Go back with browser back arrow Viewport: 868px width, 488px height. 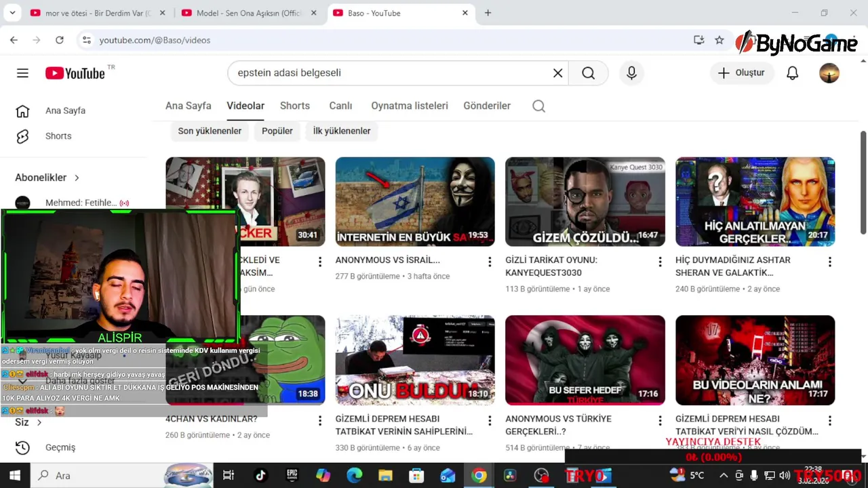14,40
